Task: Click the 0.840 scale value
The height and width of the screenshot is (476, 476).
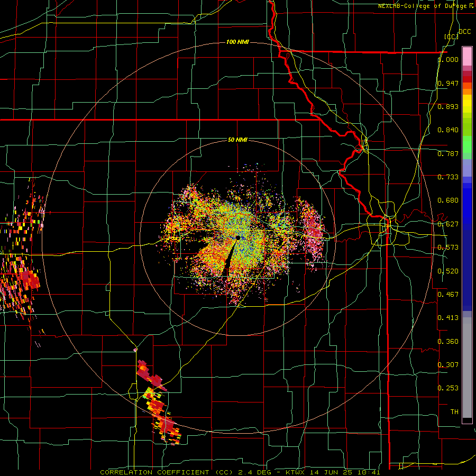Action: (x=448, y=130)
